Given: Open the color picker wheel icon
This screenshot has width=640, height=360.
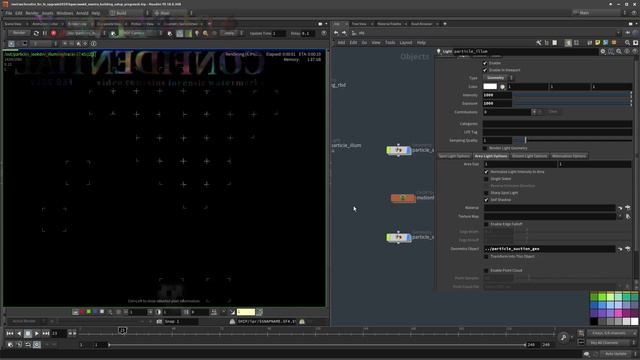Looking at the screenshot, I should point(502,87).
